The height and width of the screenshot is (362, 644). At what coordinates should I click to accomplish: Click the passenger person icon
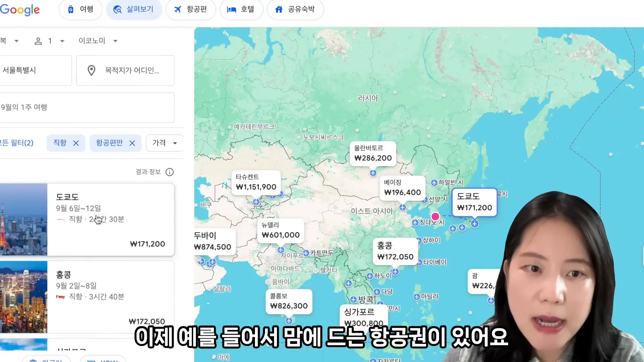(x=38, y=41)
